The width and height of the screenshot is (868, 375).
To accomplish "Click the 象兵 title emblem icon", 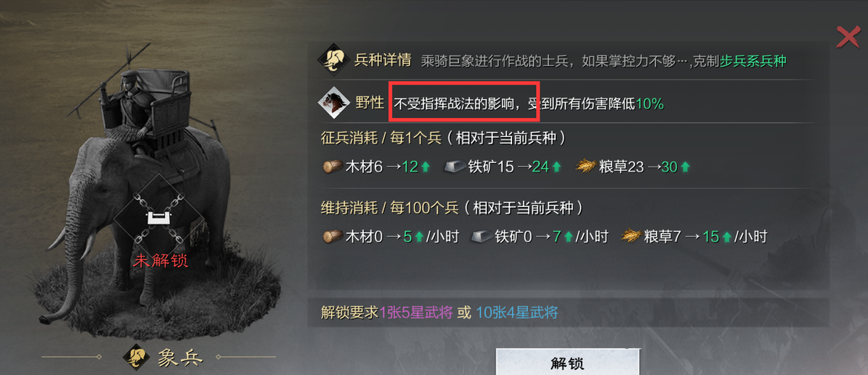I will (135, 357).
